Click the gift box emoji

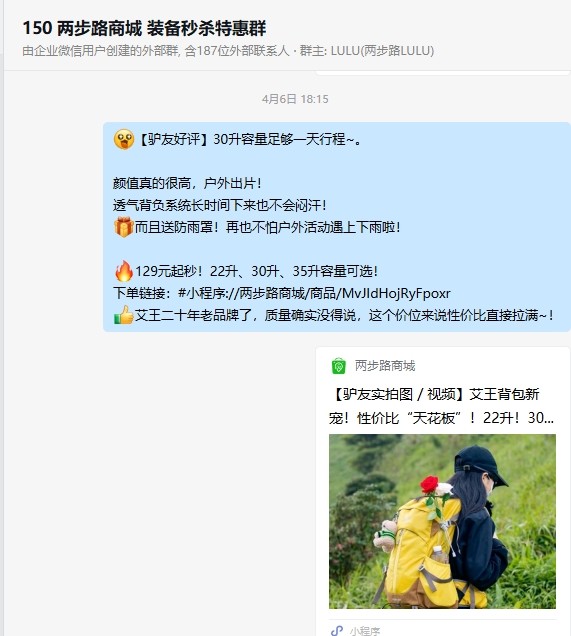click(124, 227)
